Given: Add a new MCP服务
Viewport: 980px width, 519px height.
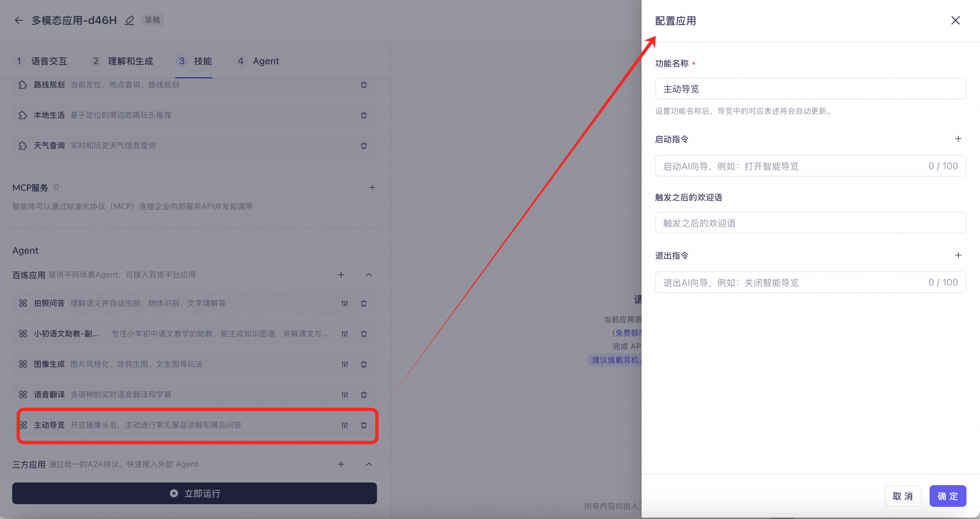Looking at the screenshot, I should 372,187.
